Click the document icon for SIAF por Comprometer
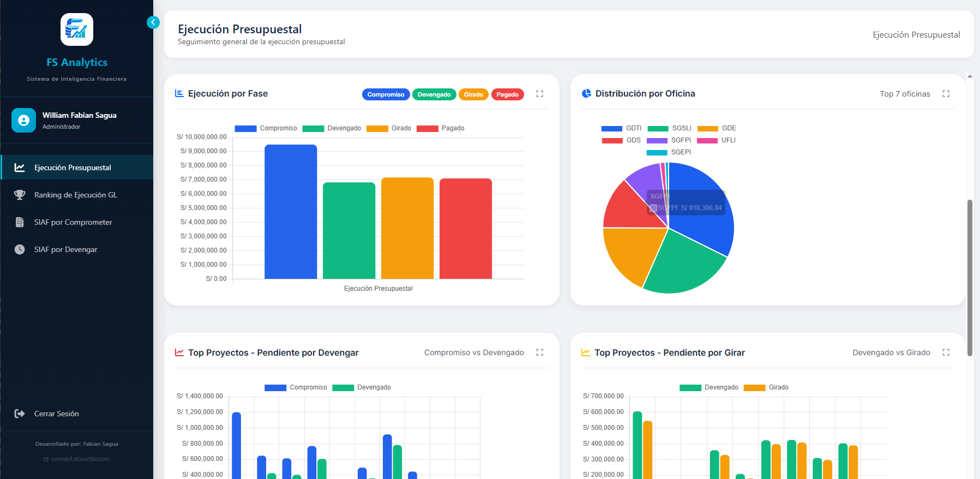The height and width of the screenshot is (479, 980). pyautogui.click(x=20, y=222)
